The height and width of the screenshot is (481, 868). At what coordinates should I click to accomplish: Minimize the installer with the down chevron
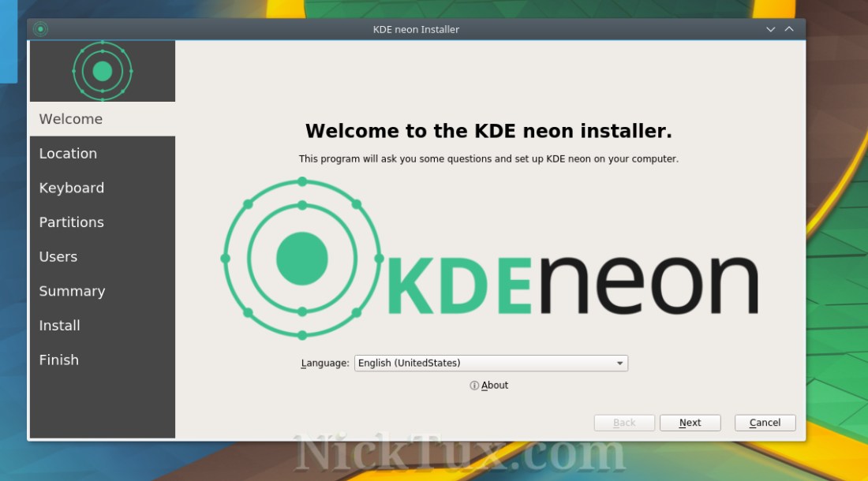click(x=771, y=29)
